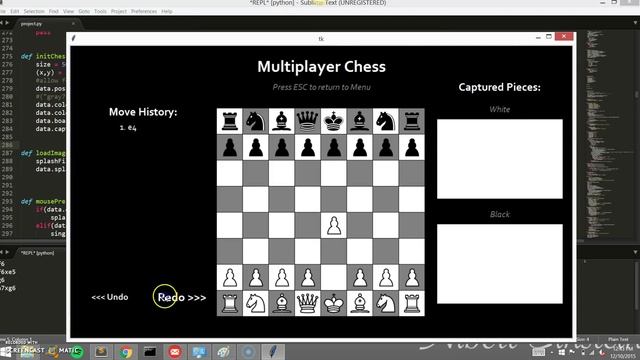Select the white pawn on c2

click(282, 278)
